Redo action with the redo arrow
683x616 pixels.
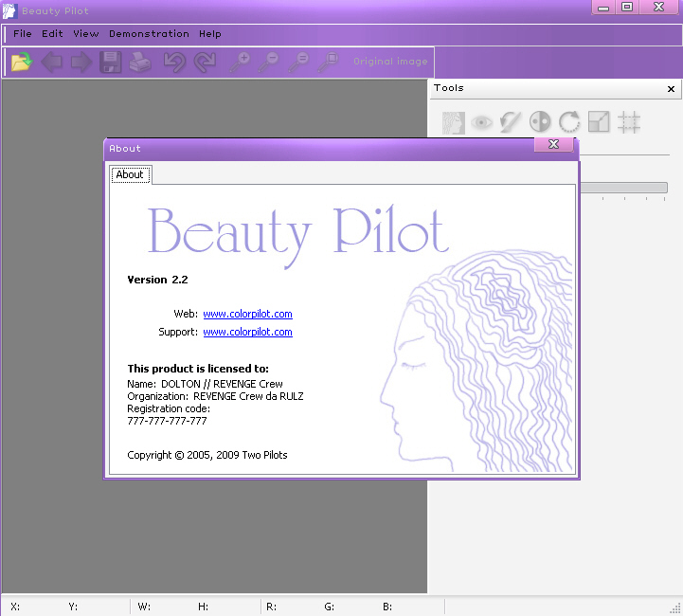coord(205,62)
